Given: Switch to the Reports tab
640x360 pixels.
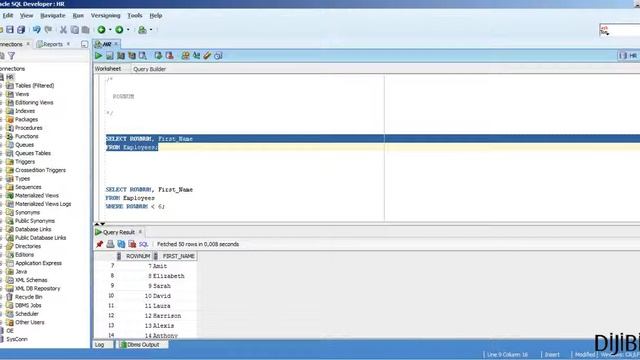Looking at the screenshot, I should [53, 44].
